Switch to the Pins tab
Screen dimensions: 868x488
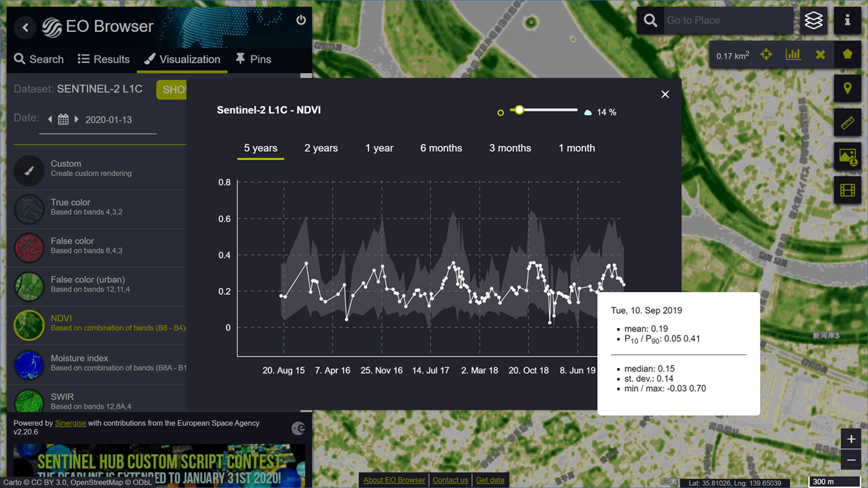point(253,60)
